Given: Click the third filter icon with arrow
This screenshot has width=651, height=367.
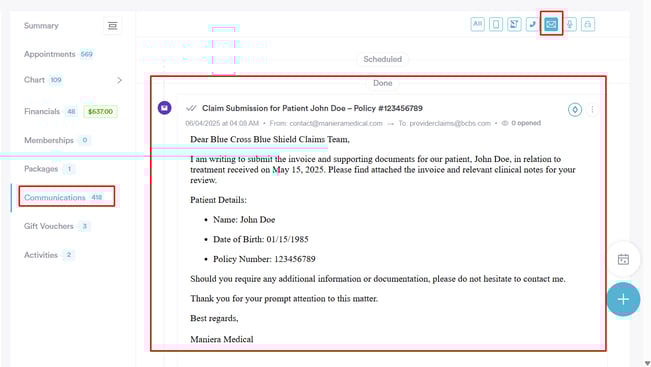Looking at the screenshot, I should tap(514, 24).
